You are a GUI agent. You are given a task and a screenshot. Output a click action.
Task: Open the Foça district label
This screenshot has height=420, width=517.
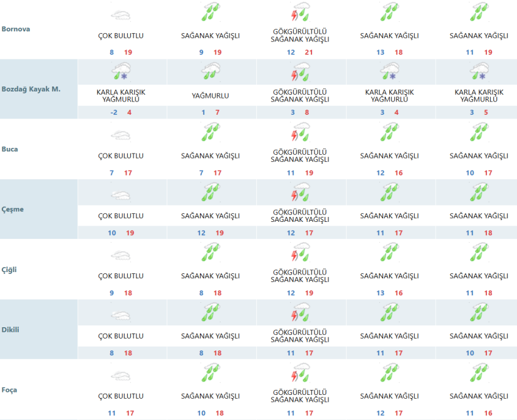(9, 390)
